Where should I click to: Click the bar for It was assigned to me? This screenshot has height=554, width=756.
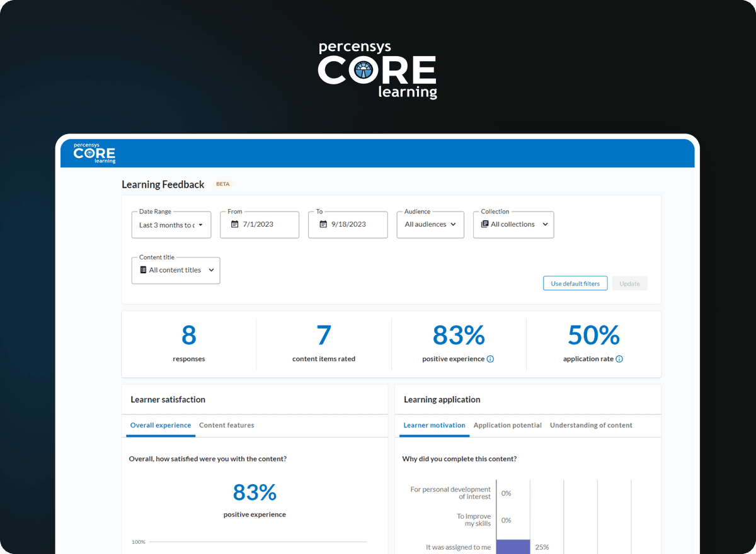(513, 545)
